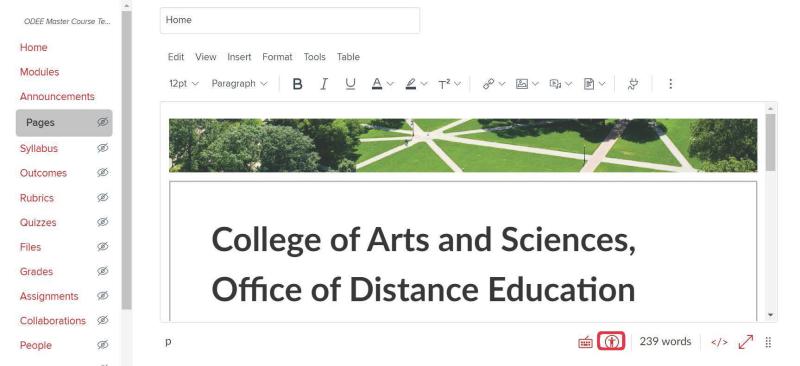Screen dimensions: 800x366
Task: Toggle the hidden eye icon beside Assignments
Action: coord(103,296)
